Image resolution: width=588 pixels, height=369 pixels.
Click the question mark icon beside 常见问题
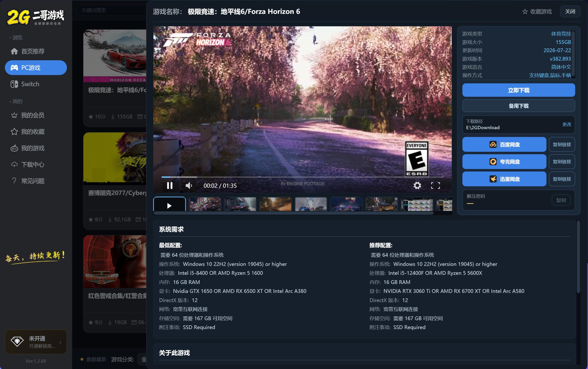(x=14, y=181)
